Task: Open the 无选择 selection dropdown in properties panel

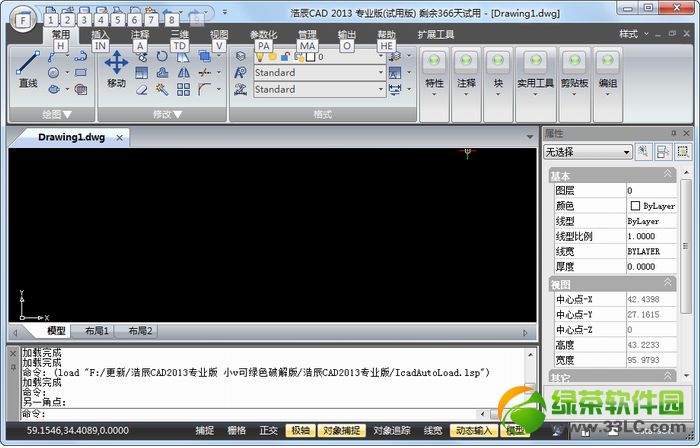Action: (587, 152)
